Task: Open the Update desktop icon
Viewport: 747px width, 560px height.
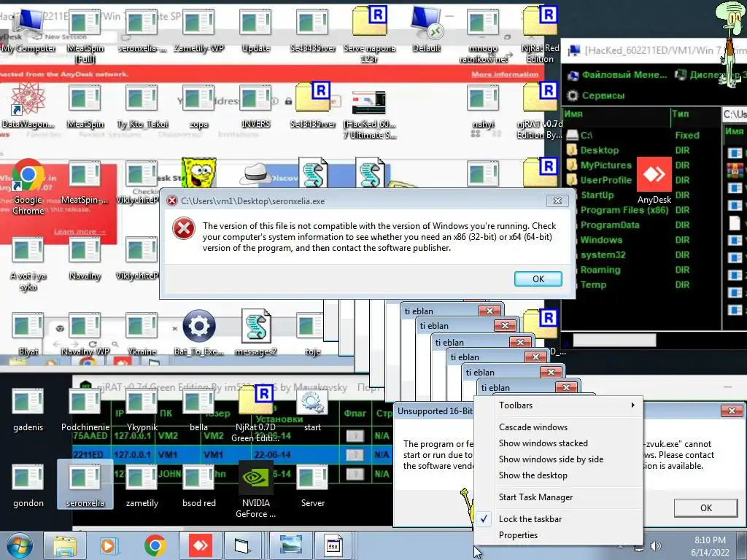Action: click(256, 31)
